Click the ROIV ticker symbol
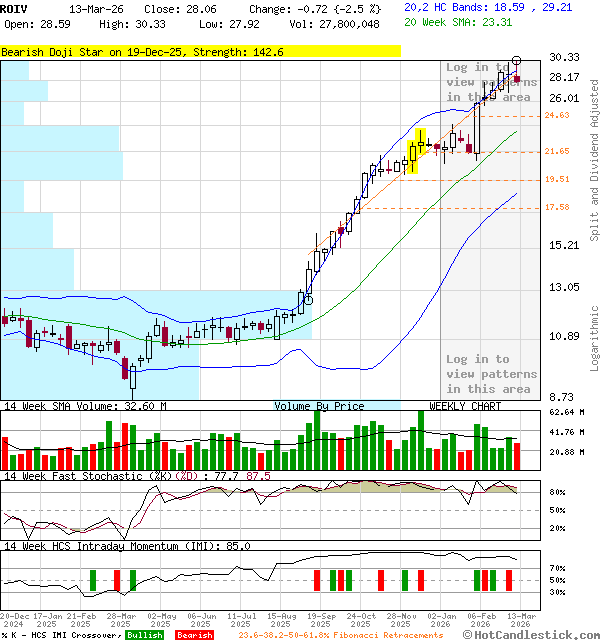 click(x=14, y=8)
